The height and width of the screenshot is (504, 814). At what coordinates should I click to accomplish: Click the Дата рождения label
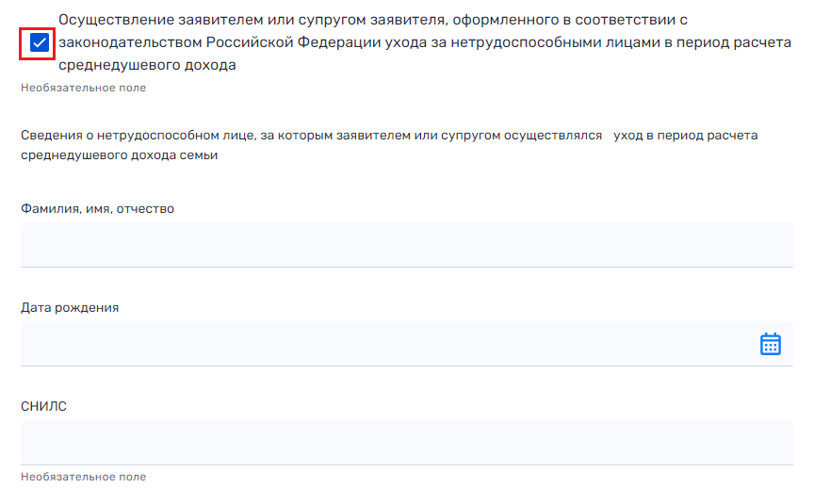[x=70, y=307]
